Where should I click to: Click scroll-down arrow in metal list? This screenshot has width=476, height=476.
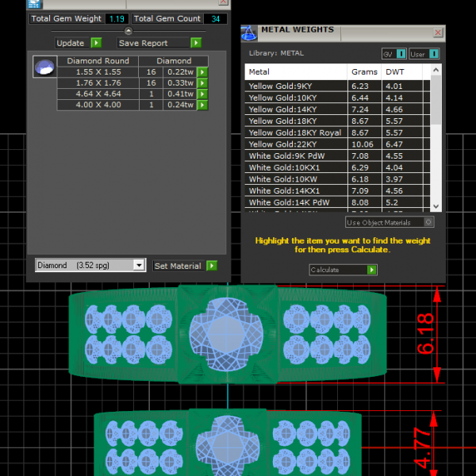point(435,206)
